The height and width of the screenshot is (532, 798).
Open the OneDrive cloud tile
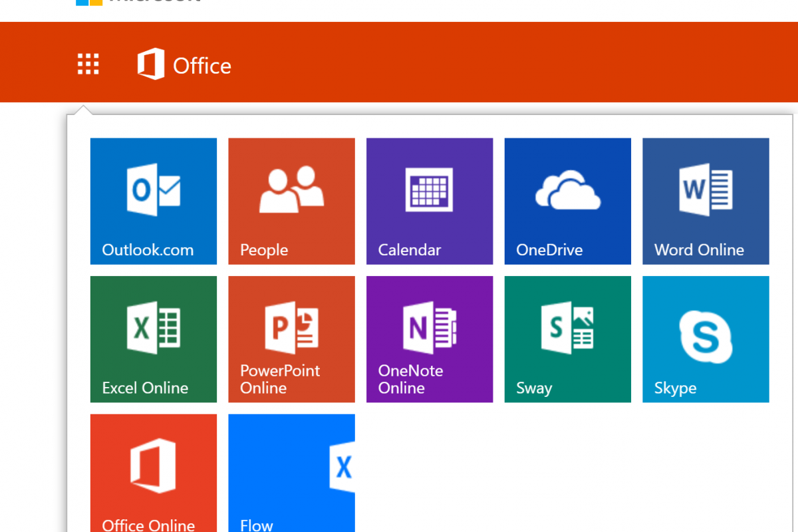pos(567,201)
